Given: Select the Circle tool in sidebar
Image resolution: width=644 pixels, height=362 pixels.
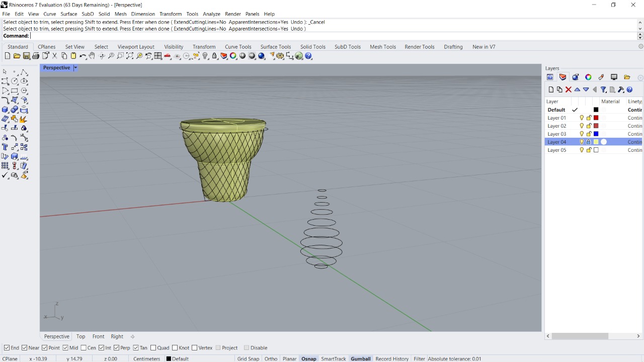Looking at the screenshot, I should [x=15, y=81].
